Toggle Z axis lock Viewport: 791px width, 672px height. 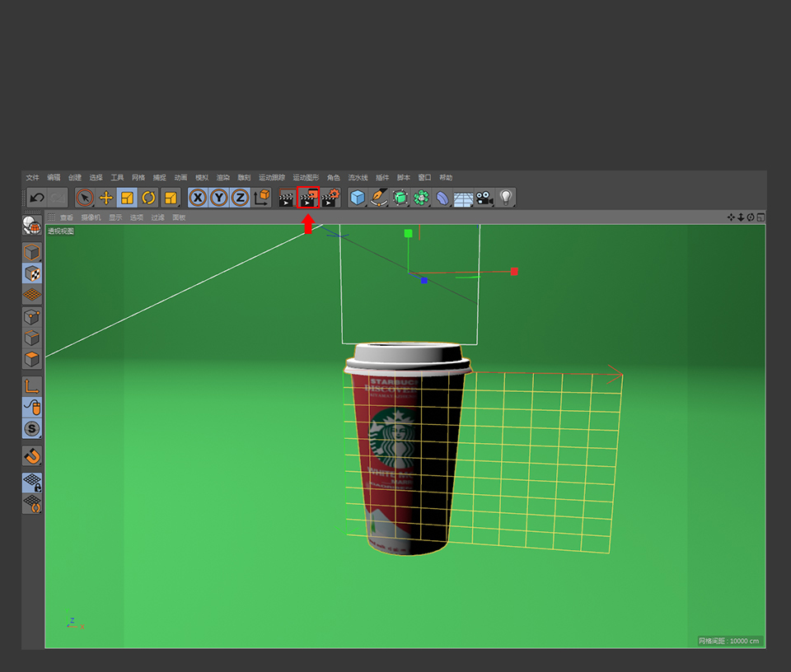(240, 198)
